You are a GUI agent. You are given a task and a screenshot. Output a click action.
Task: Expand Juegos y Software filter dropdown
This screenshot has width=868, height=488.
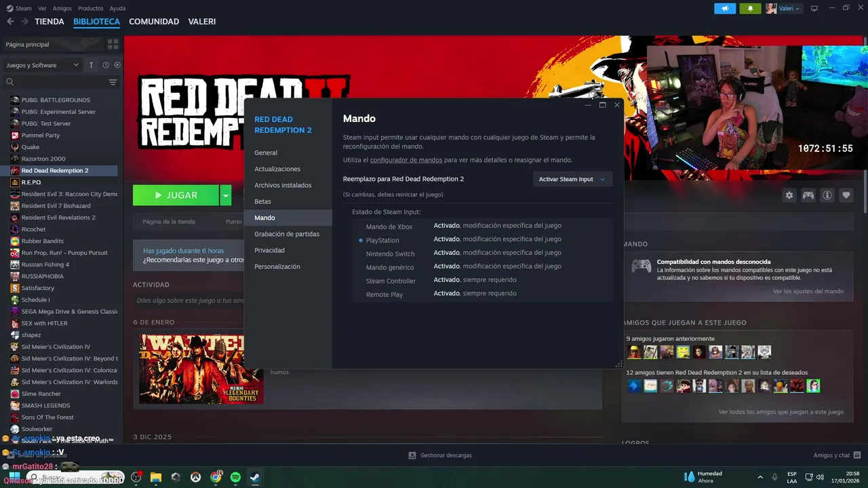click(42, 65)
